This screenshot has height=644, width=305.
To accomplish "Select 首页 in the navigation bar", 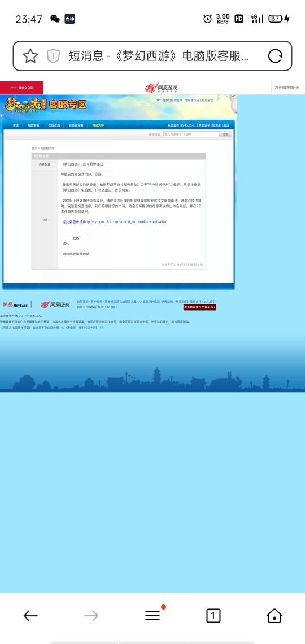I will pos(16,125).
